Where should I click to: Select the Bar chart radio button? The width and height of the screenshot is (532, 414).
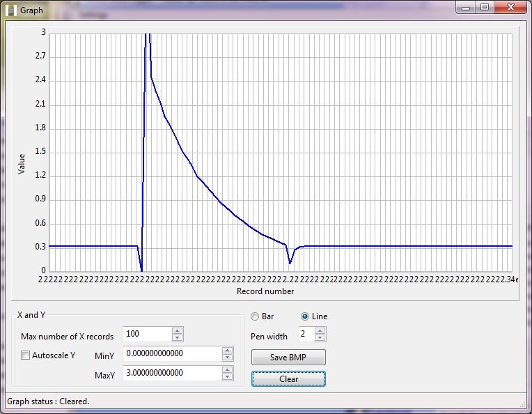(x=255, y=316)
